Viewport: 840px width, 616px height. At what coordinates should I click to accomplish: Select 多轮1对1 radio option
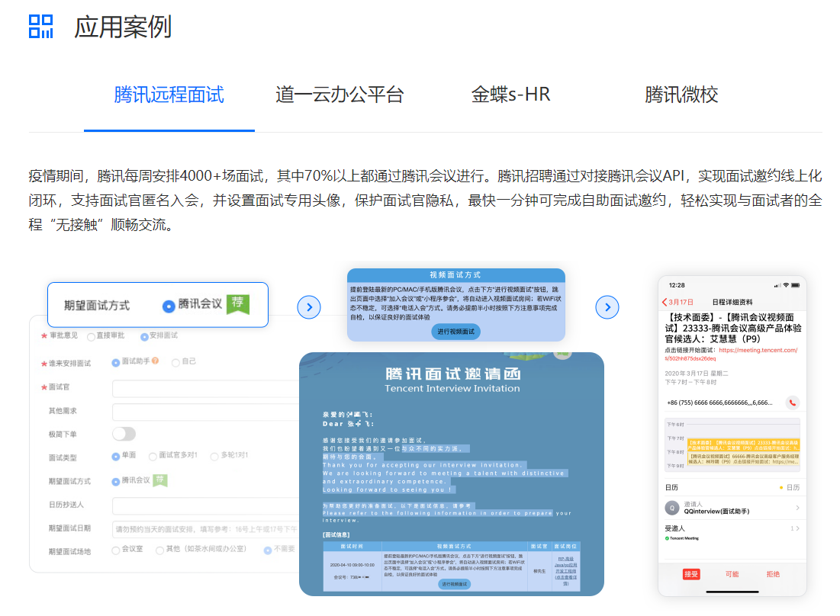[215, 457]
